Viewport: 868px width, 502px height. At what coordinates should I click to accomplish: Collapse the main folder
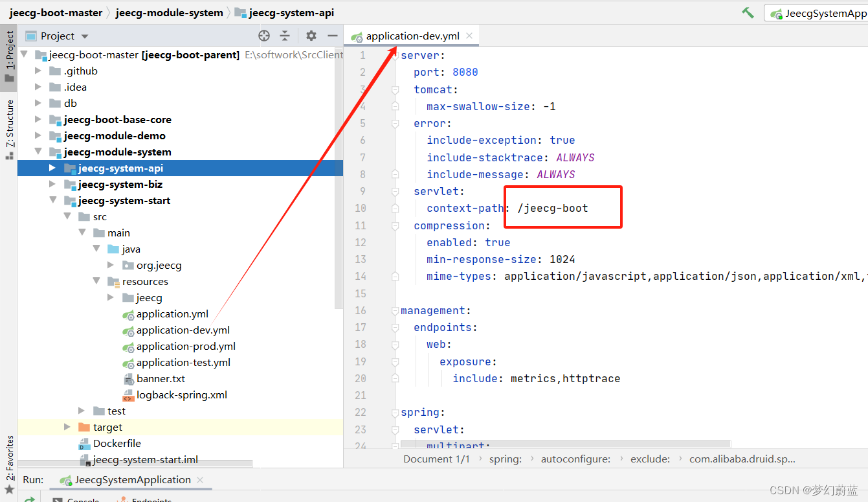82,233
